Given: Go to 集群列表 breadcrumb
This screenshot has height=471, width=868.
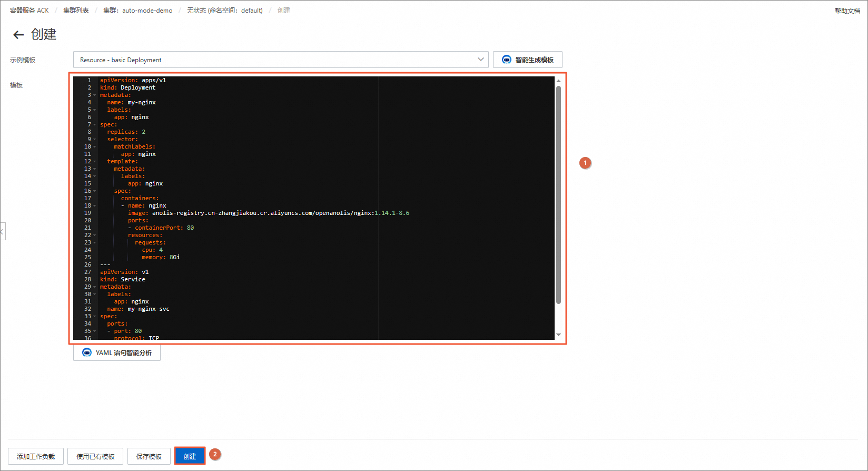Looking at the screenshot, I should tap(76, 11).
